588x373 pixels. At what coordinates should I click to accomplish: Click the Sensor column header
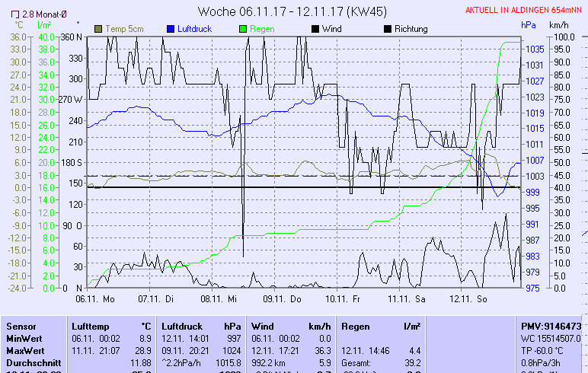point(21,326)
